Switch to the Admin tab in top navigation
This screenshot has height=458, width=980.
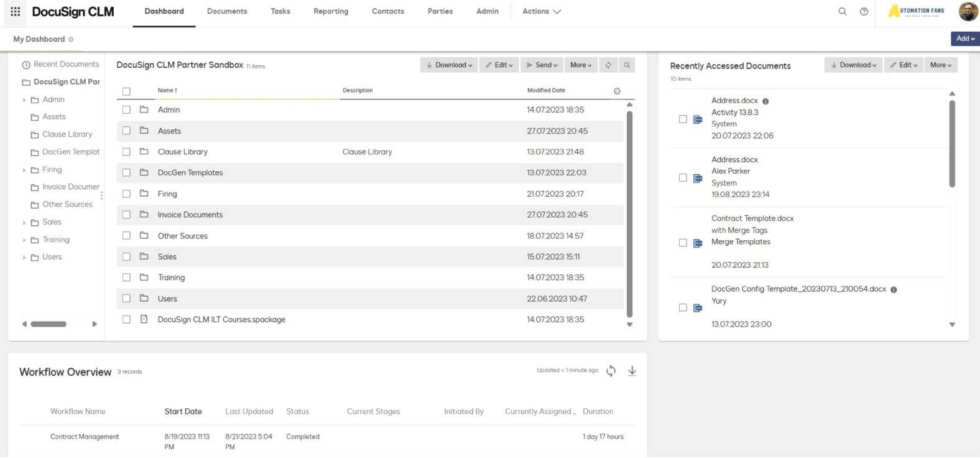pyautogui.click(x=488, y=11)
